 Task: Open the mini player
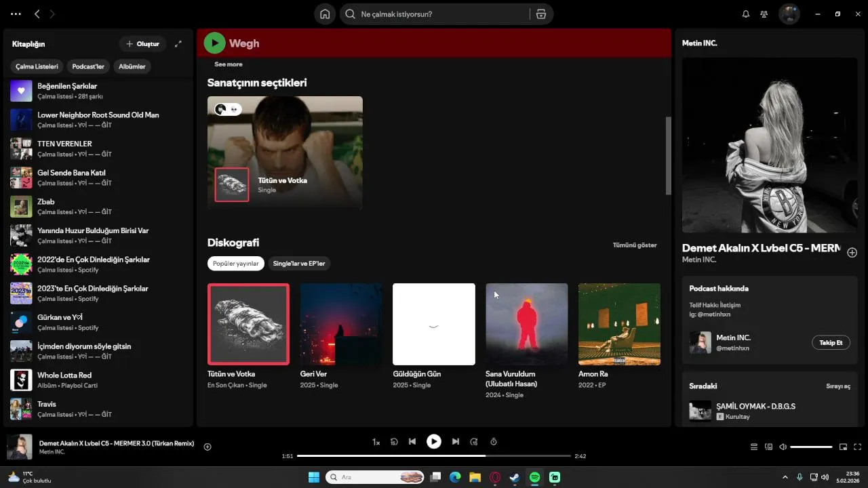click(x=844, y=447)
